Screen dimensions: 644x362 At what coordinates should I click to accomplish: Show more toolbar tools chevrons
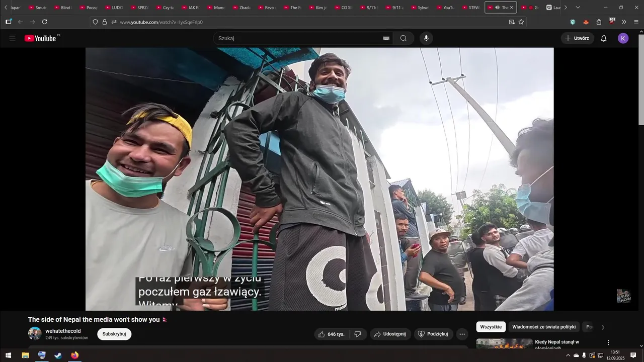pyautogui.click(x=624, y=22)
